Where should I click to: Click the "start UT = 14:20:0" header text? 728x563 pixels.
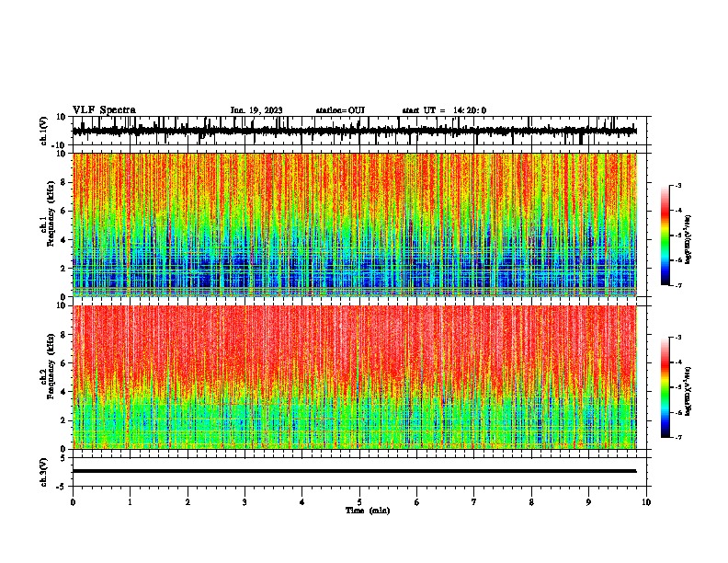(x=444, y=110)
